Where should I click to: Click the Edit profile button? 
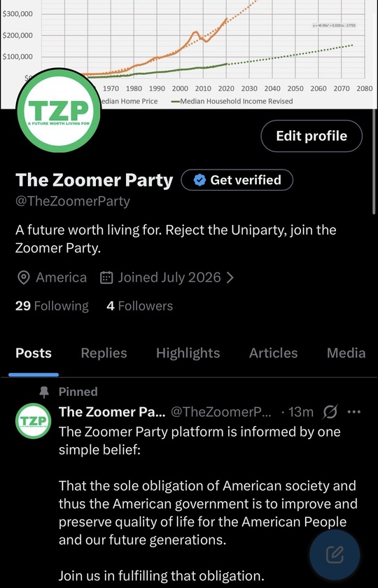(x=311, y=136)
